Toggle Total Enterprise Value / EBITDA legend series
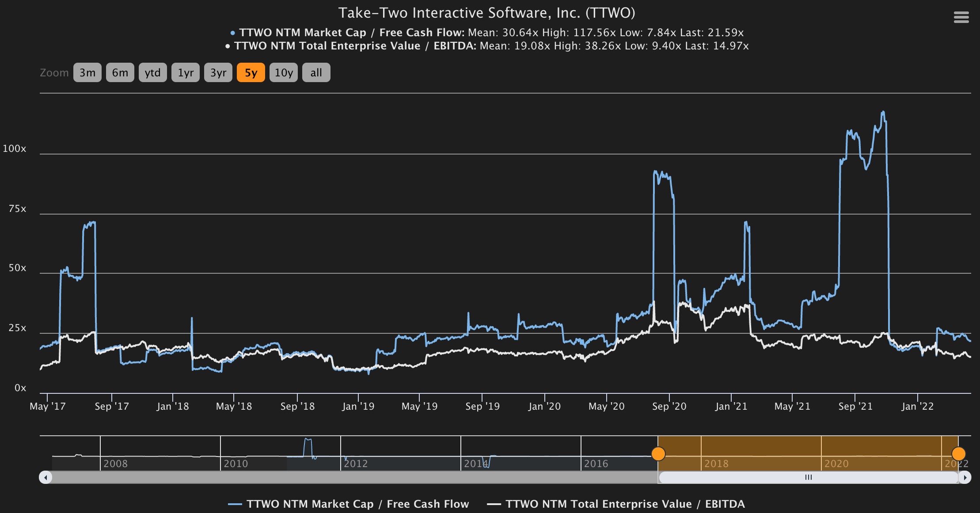 click(625, 504)
